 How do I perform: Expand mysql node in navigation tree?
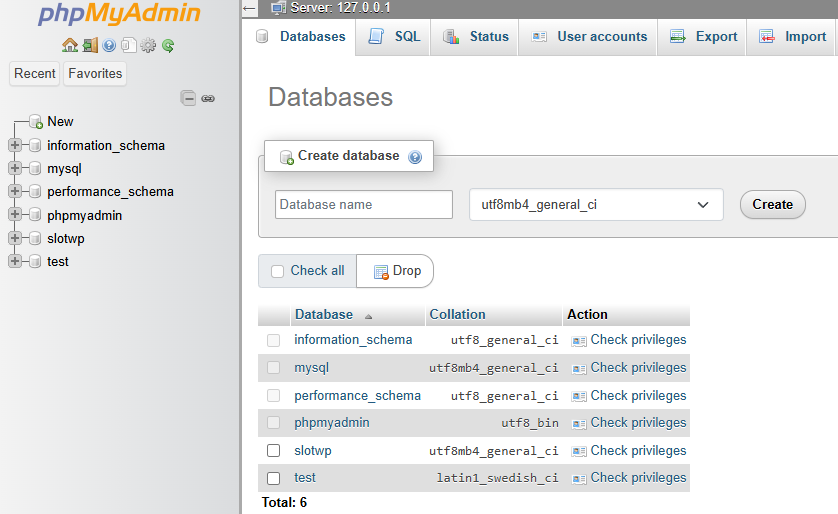[x=15, y=168]
